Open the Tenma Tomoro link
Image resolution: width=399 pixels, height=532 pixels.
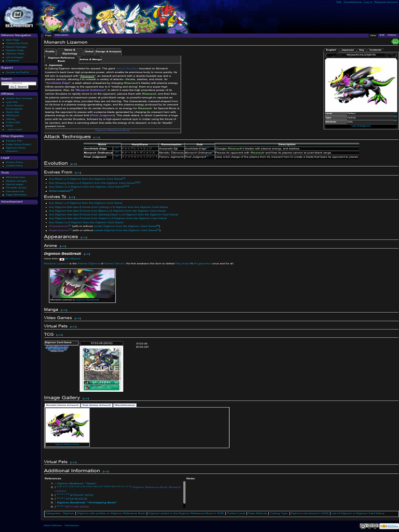[114, 263]
